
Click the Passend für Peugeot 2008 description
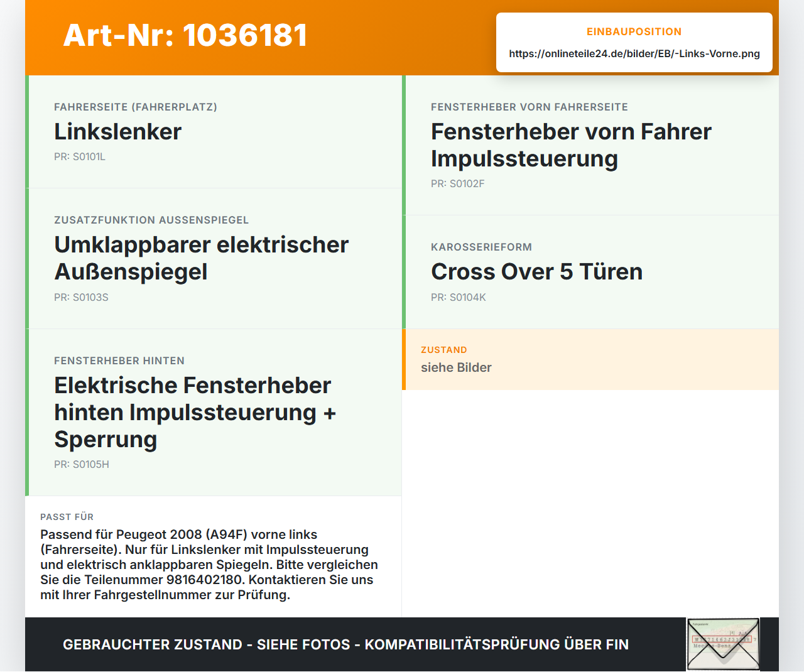209,565
